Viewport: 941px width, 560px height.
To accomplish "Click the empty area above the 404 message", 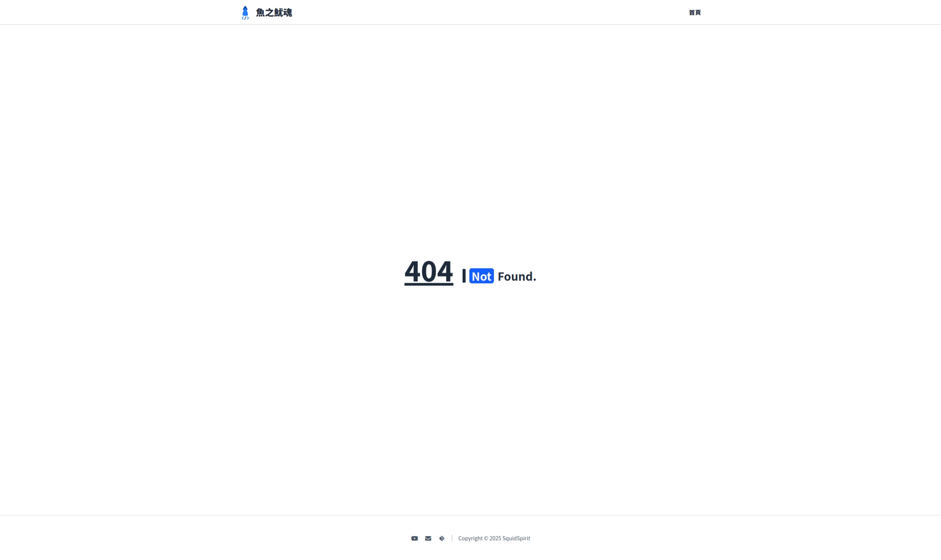I will (x=470, y=139).
